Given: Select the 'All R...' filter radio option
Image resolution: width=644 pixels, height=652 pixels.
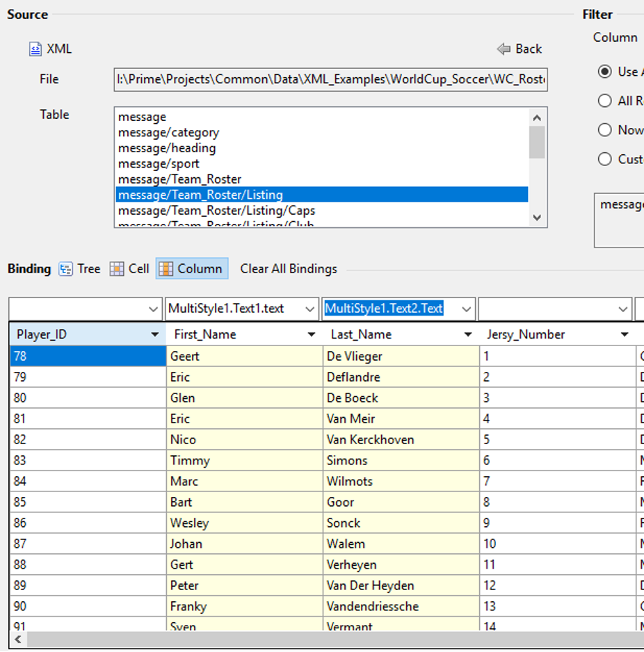Looking at the screenshot, I should pyautogui.click(x=605, y=101).
